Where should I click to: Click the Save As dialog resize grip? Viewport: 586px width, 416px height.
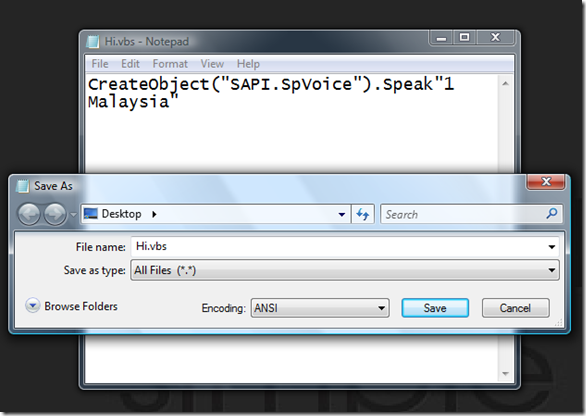(559, 323)
